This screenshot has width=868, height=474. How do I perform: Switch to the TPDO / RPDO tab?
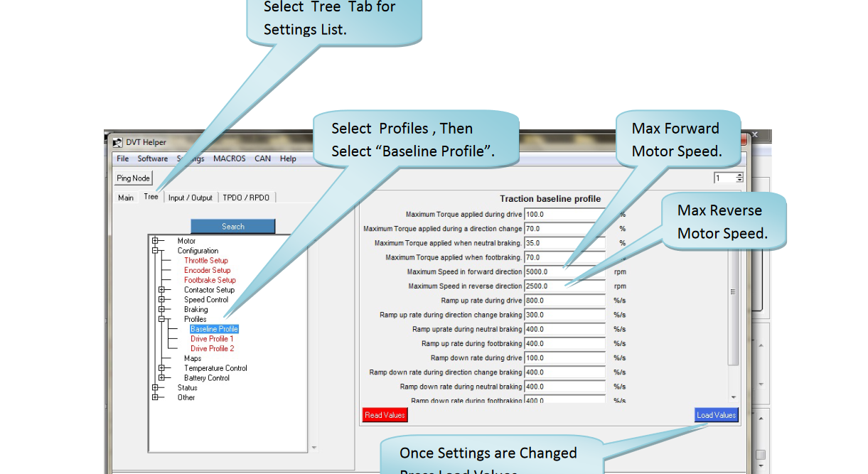[246, 198]
